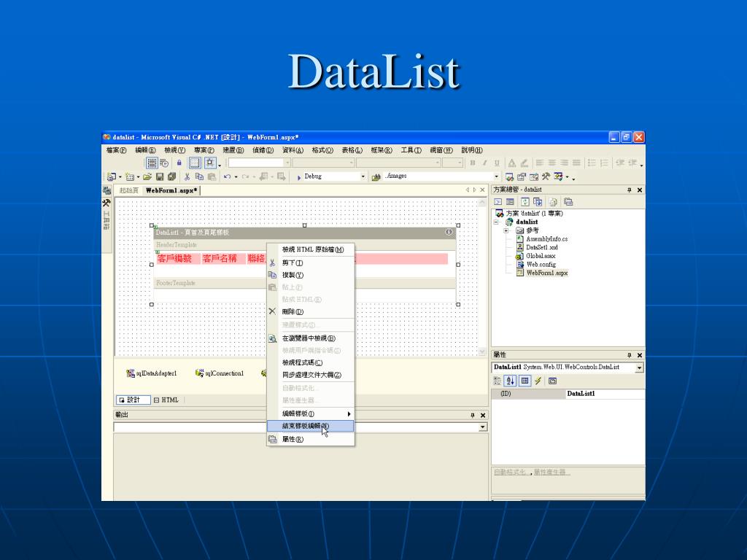The height and width of the screenshot is (560, 747).
Task: Click the Refresh icon in Solution Explorer
Action: click(525, 202)
